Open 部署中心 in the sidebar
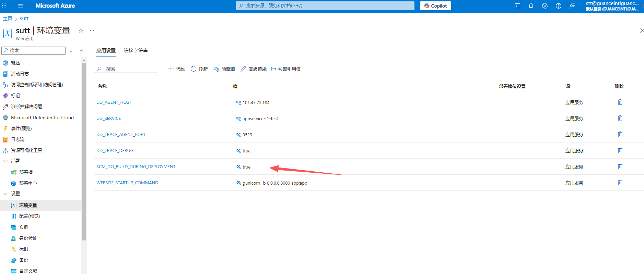 [28, 183]
